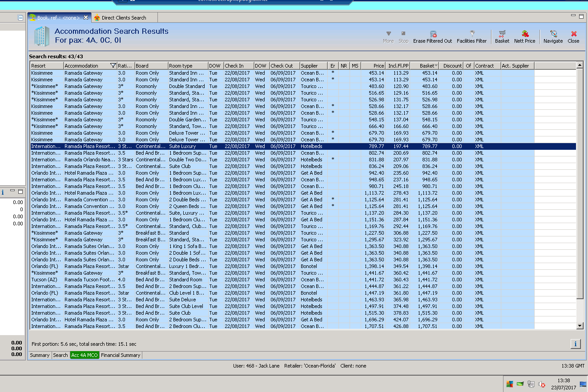The height and width of the screenshot is (392, 588).
Task: Click the 4.0 rating cell
Action: pos(126,280)
